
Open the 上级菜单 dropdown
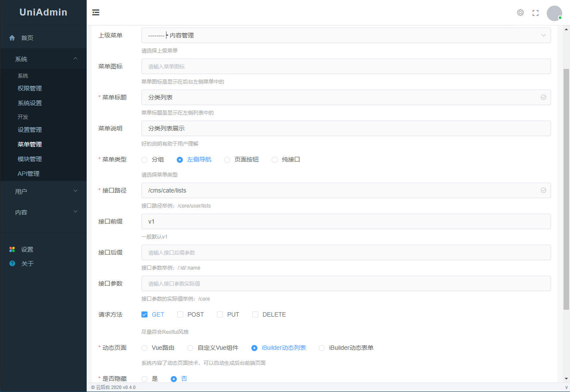346,35
